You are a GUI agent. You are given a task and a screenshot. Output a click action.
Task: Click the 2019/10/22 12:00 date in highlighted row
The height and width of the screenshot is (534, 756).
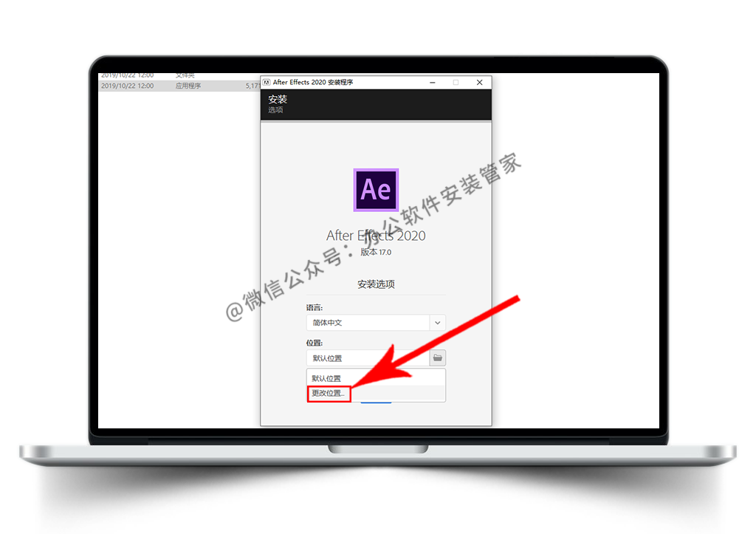tap(127, 86)
